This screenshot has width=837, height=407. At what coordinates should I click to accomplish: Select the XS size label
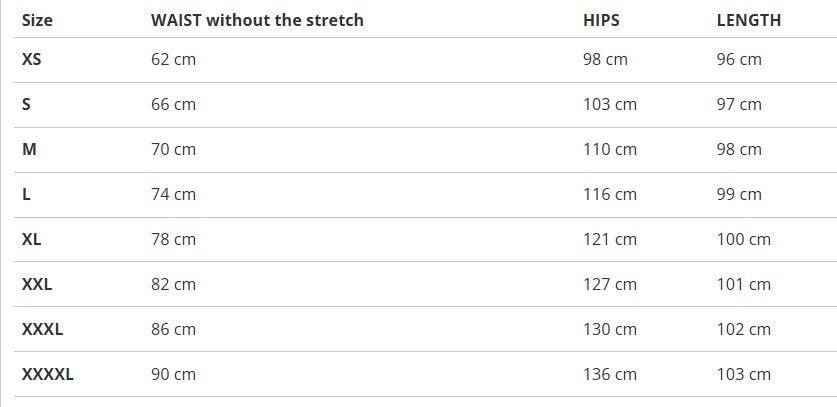(32, 59)
